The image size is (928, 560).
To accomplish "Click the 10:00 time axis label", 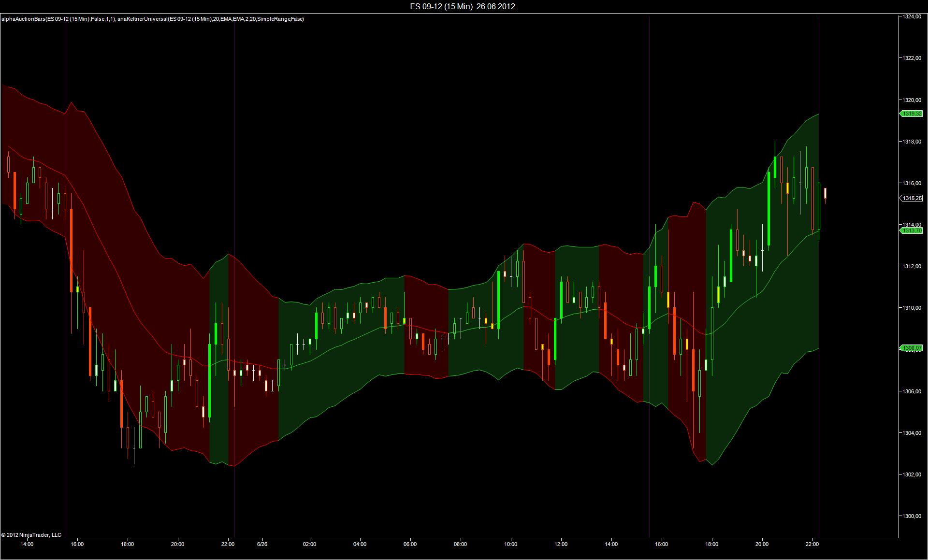I will point(510,544).
